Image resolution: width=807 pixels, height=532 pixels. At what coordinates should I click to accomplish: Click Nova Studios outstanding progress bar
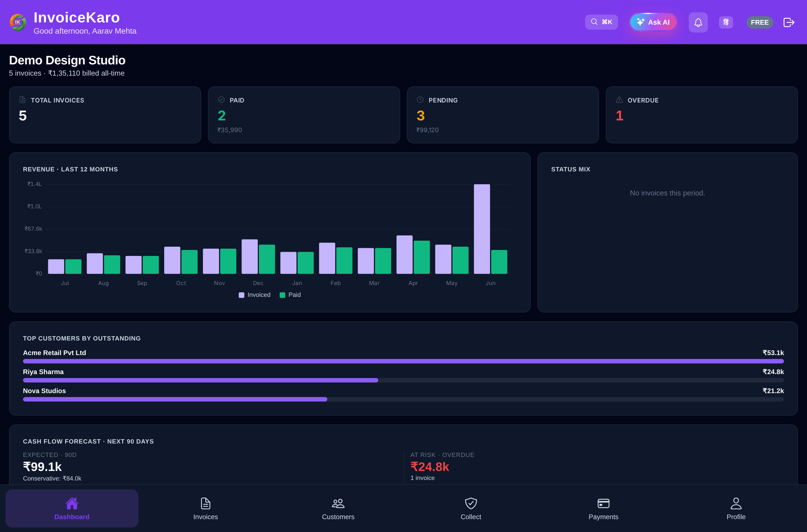pos(403,399)
